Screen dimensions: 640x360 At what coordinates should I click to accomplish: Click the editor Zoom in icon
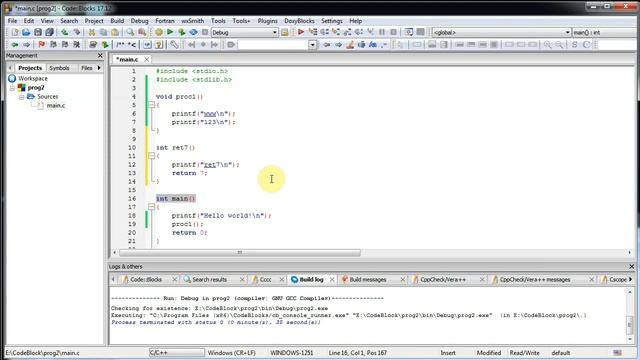(x=547, y=44)
